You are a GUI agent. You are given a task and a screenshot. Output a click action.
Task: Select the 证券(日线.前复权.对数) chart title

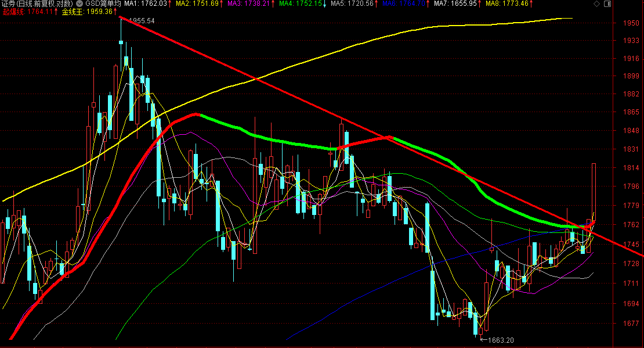tap(37, 3)
